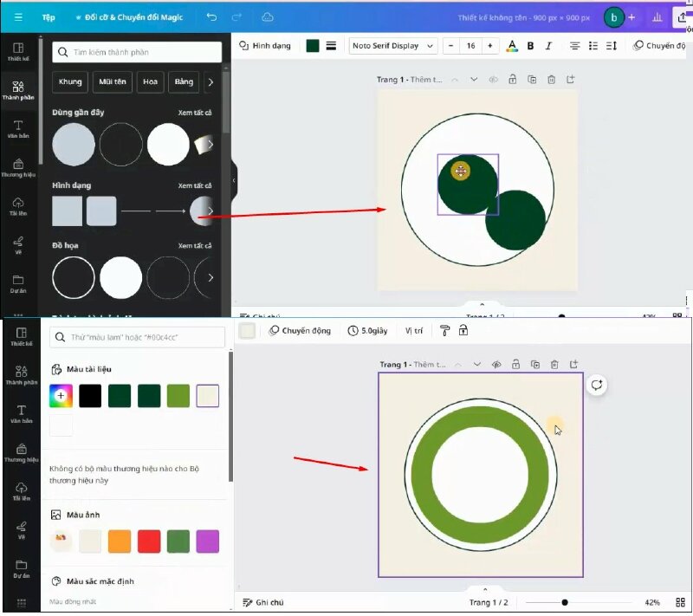Click the Khung category chip
Image resolution: width=693 pixels, height=616 pixels.
coord(70,82)
